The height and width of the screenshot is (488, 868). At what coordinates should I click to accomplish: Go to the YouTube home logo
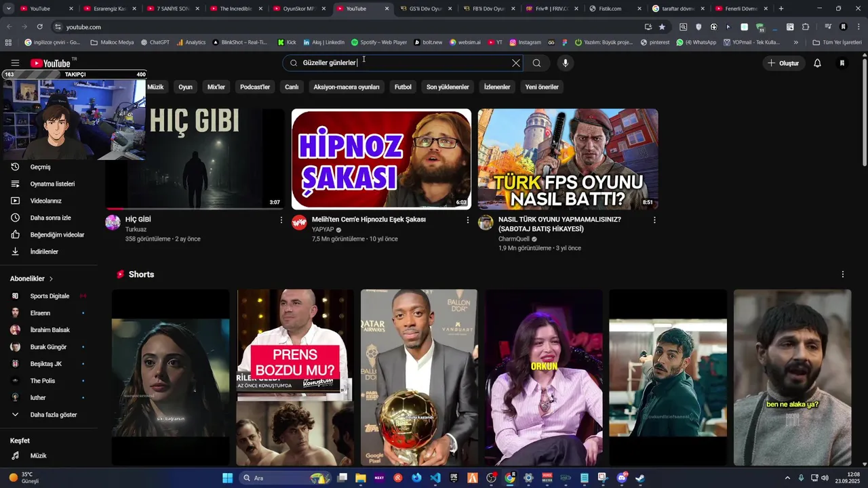click(51, 63)
